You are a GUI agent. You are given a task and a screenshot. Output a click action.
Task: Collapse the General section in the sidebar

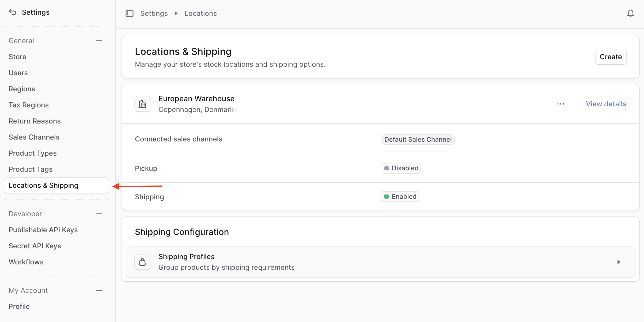coord(99,40)
